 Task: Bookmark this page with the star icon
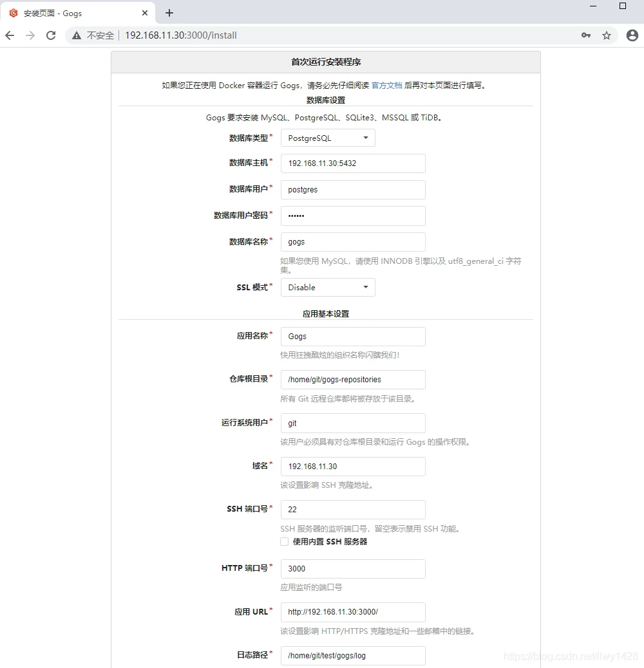coord(607,35)
